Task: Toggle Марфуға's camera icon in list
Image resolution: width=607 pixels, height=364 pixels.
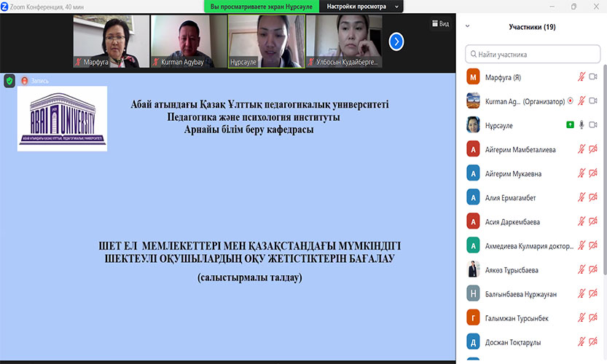Action: (593, 77)
